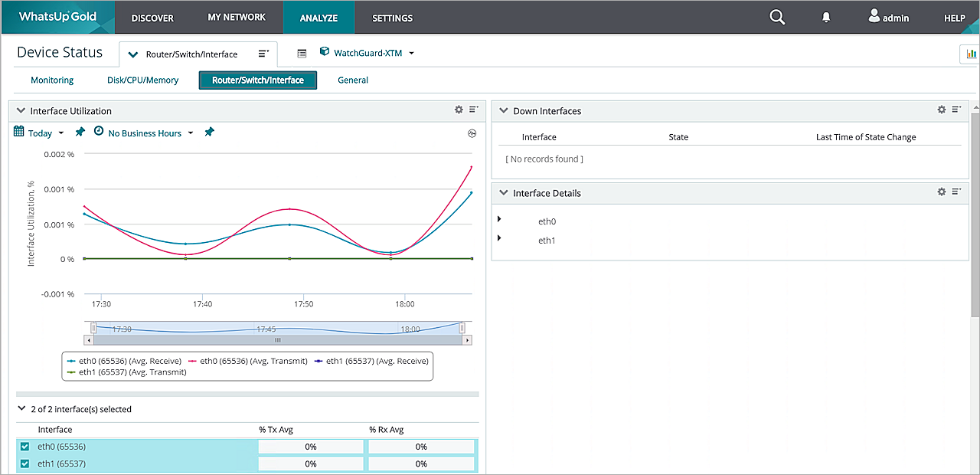This screenshot has width=980, height=475.
Task: Click gear icon in Down Interfaces panel
Action: [942, 110]
